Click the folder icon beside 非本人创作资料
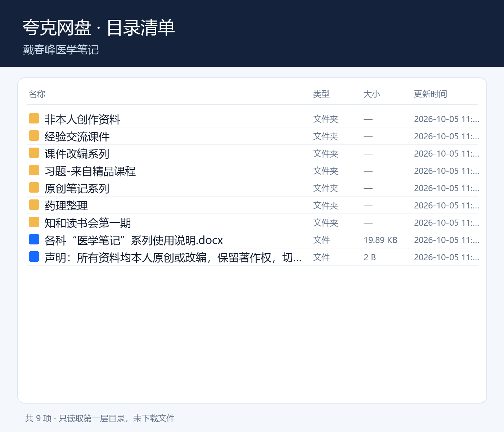 point(34,118)
